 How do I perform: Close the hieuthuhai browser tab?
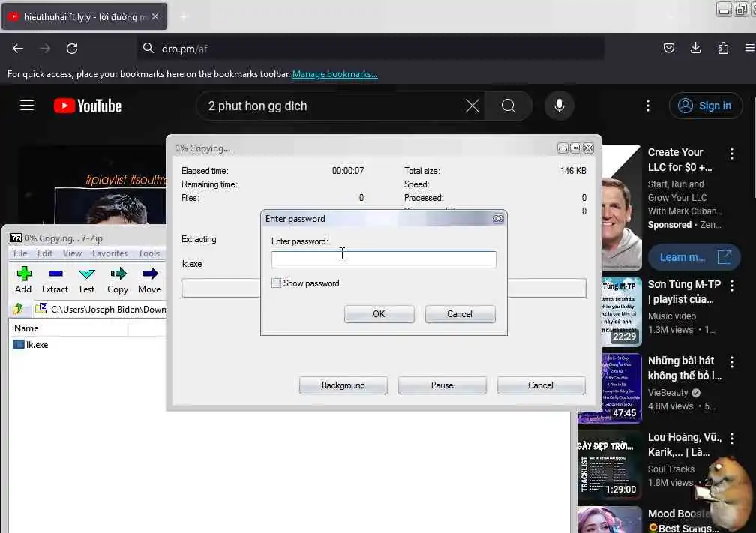point(155,16)
